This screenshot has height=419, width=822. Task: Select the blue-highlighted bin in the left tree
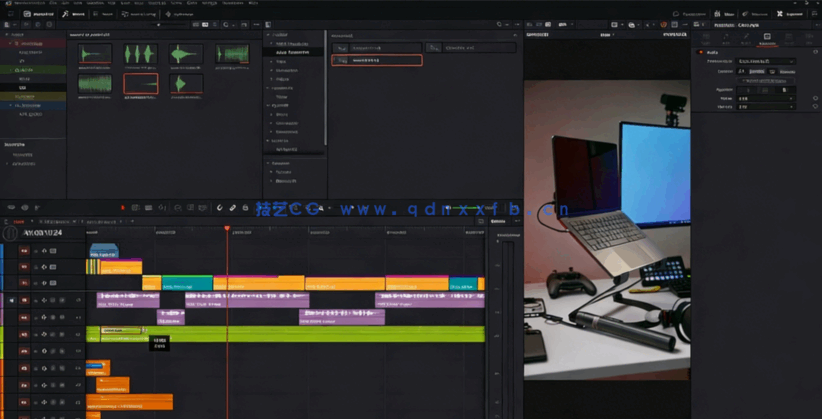tap(33, 105)
